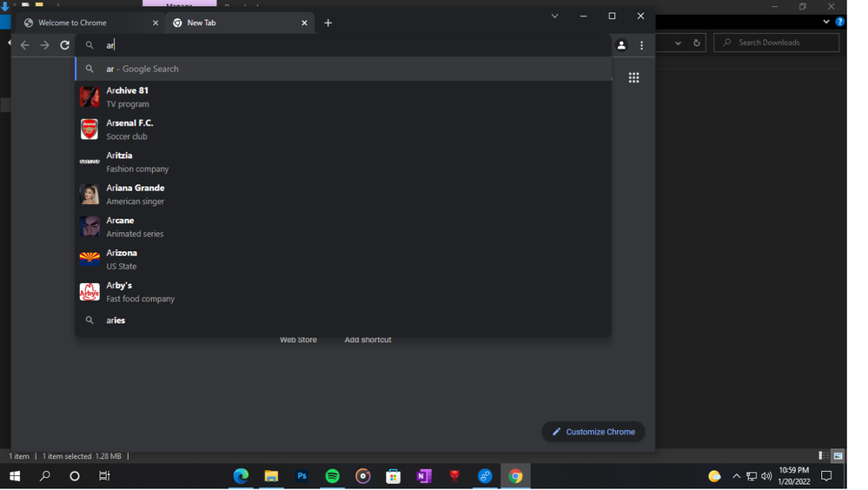The image size is (868, 490).
Task: Open a new Chrome tab with plus button
Action: (x=328, y=23)
